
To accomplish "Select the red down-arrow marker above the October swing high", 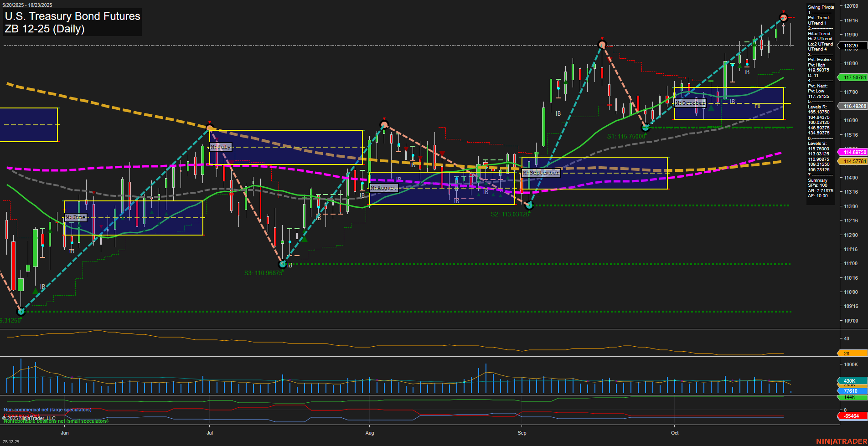I will [x=784, y=11].
